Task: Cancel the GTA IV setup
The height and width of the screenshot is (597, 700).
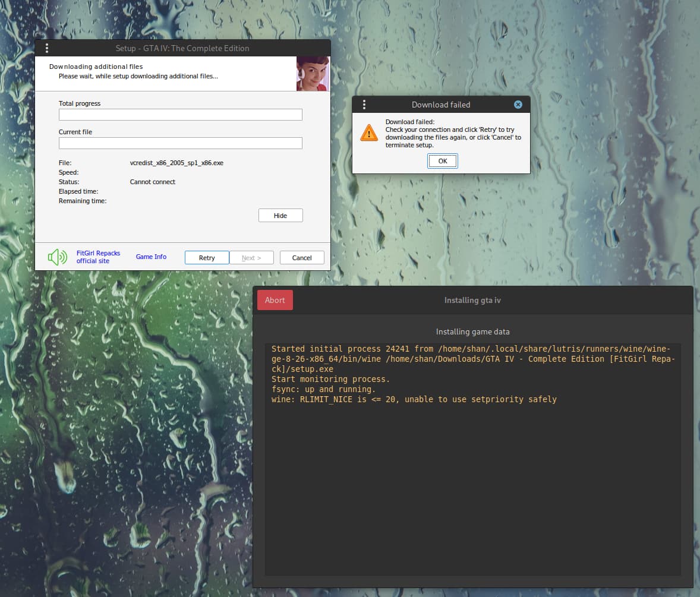Action: coord(302,257)
